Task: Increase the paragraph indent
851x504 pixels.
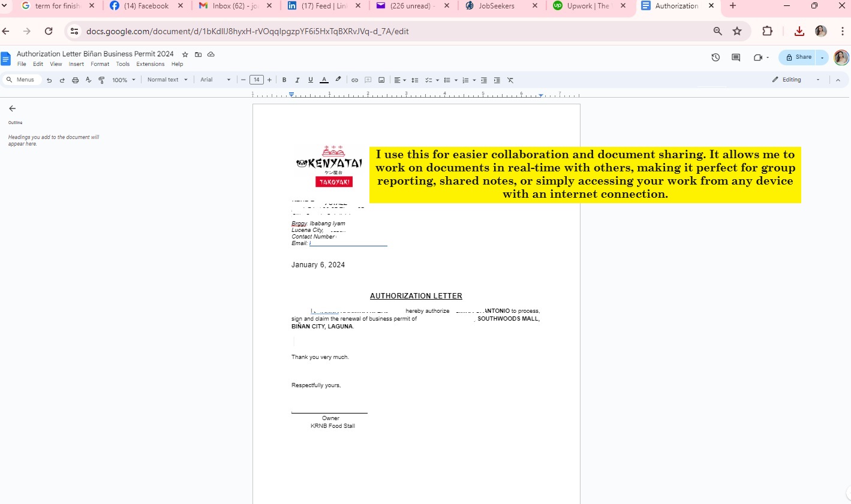Action: coord(497,80)
